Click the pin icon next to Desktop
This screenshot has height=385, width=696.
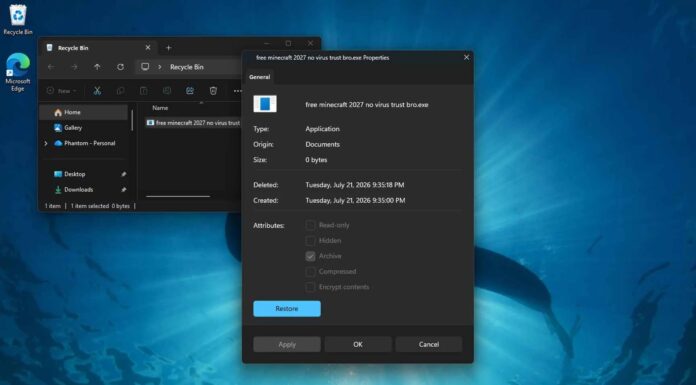click(123, 174)
